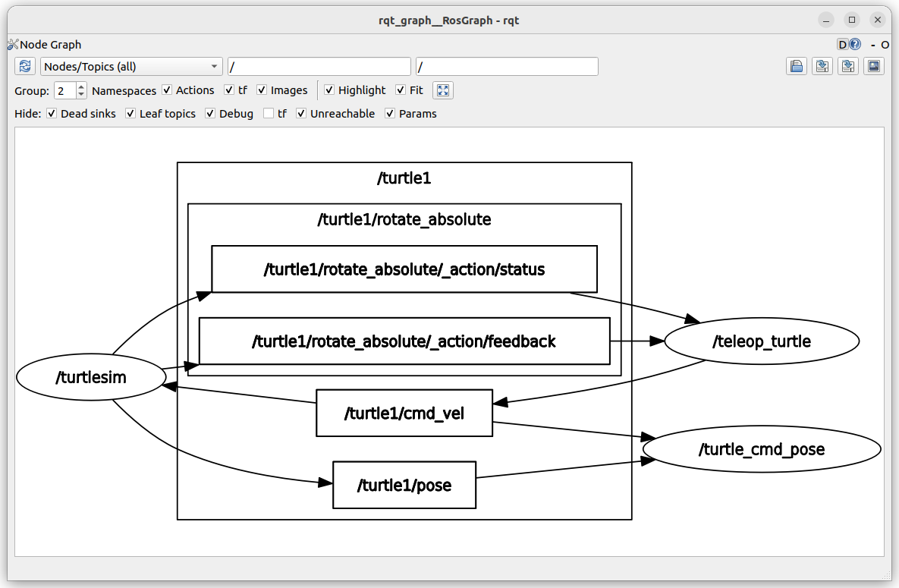
Task: Open the help question mark icon
Action: click(856, 44)
